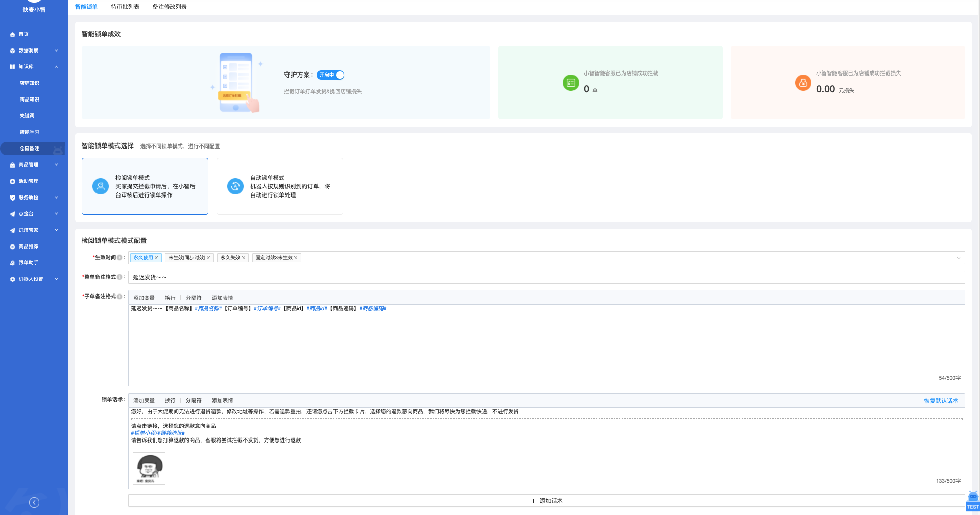980x515 pixels.
Task: Click the 子单备注格式 text editor area
Action: (546, 345)
